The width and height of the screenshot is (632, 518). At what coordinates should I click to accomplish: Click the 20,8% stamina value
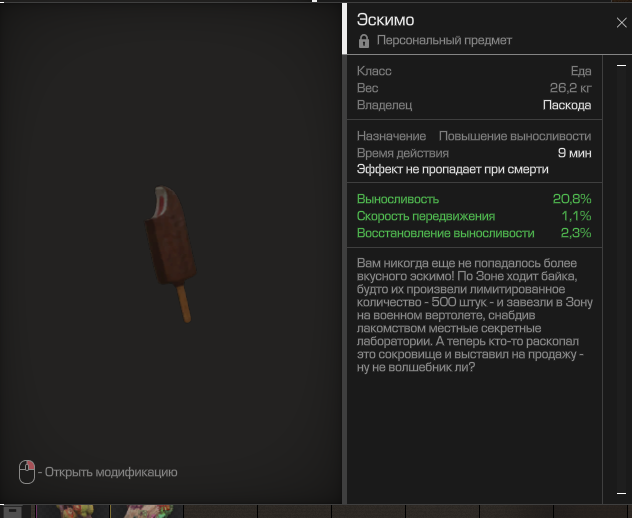(572, 199)
